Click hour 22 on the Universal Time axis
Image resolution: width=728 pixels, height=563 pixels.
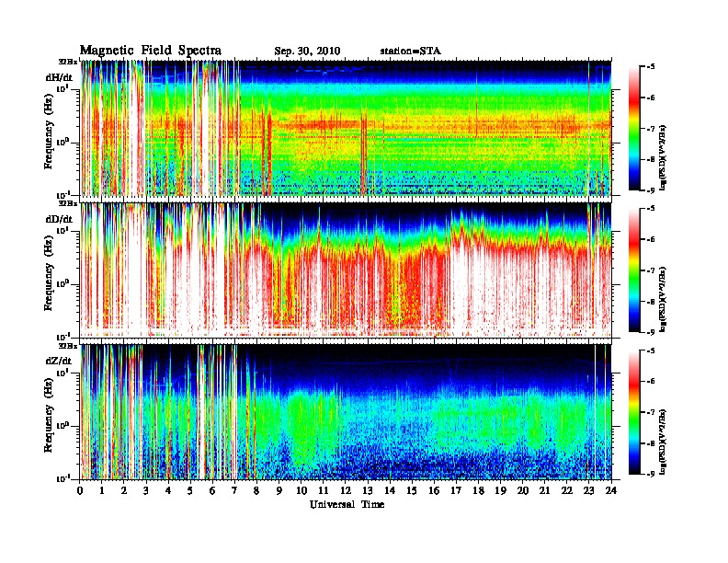(x=567, y=491)
